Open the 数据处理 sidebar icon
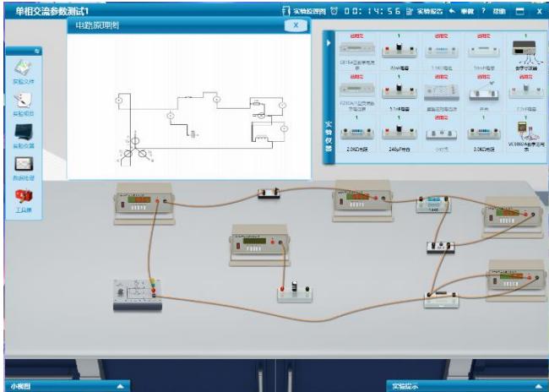The width and height of the screenshot is (549, 392). point(24,164)
